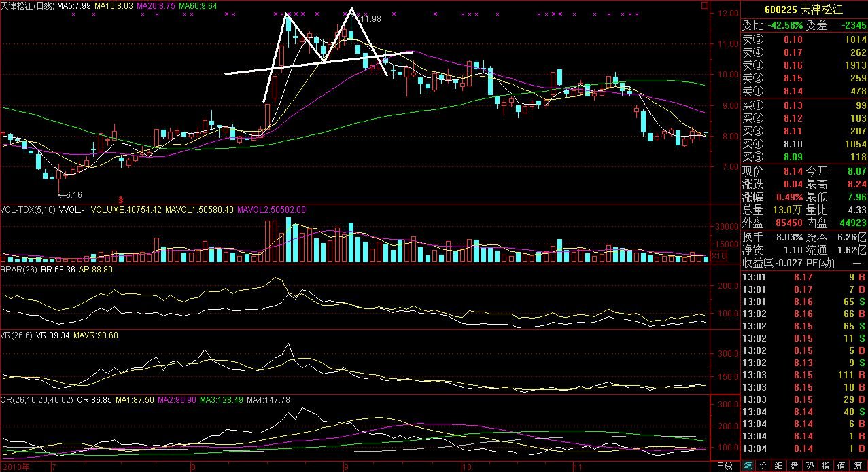Screen dimensions: 868x472
Task: Click the 600225 天津松江 stock title
Action: pos(804,10)
